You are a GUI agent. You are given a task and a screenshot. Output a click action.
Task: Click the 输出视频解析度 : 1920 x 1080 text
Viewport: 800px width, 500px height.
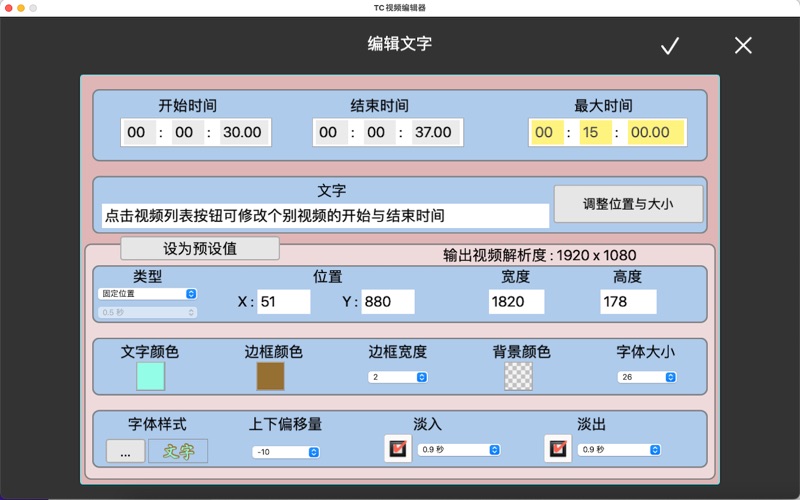click(539, 255)
